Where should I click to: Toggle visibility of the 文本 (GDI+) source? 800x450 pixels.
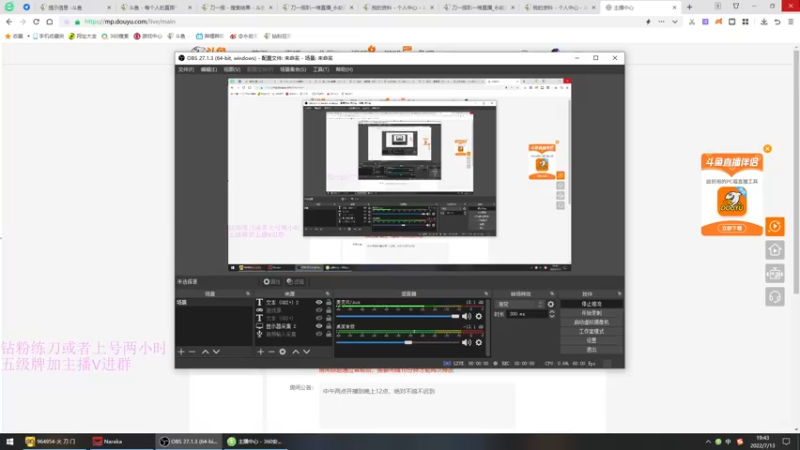coord(319,318)
